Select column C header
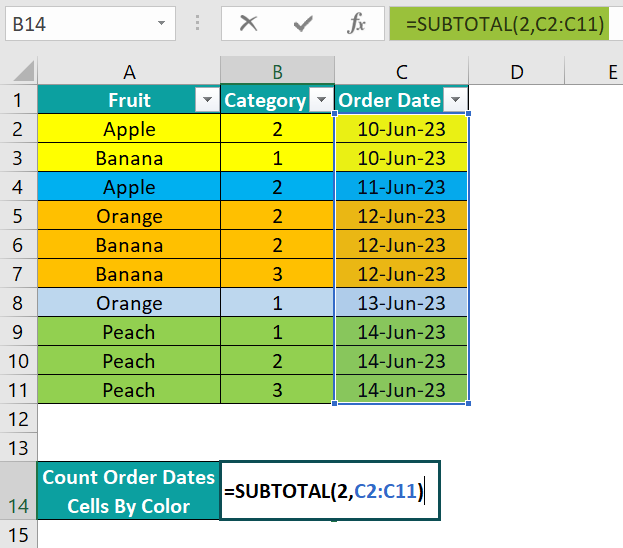623x548 pixels. (x=402, y=71)
